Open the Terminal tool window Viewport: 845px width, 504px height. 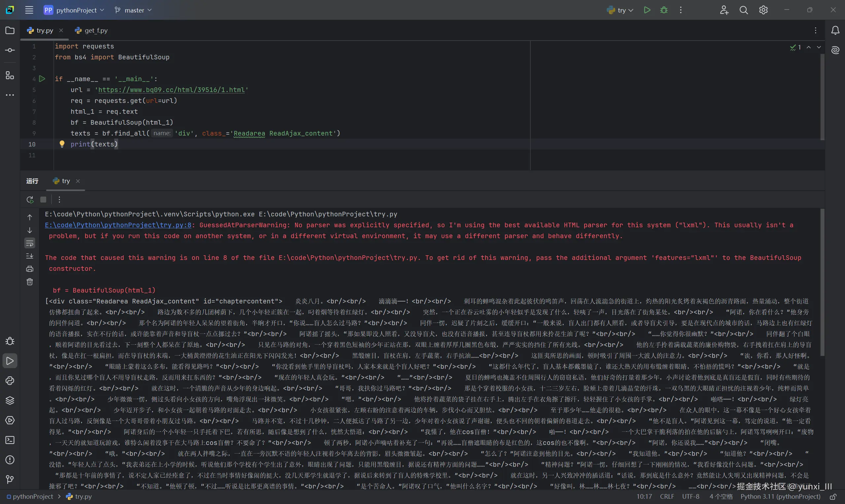pos(10,440)
